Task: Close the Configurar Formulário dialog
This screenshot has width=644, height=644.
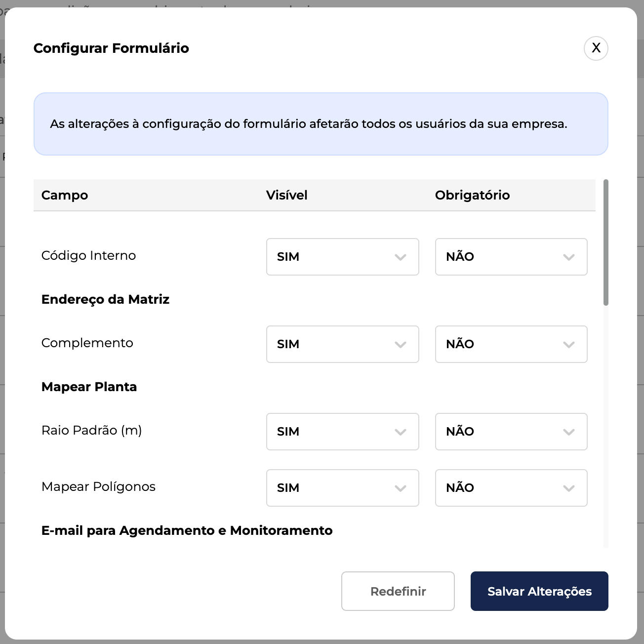Action: point(596,48)
